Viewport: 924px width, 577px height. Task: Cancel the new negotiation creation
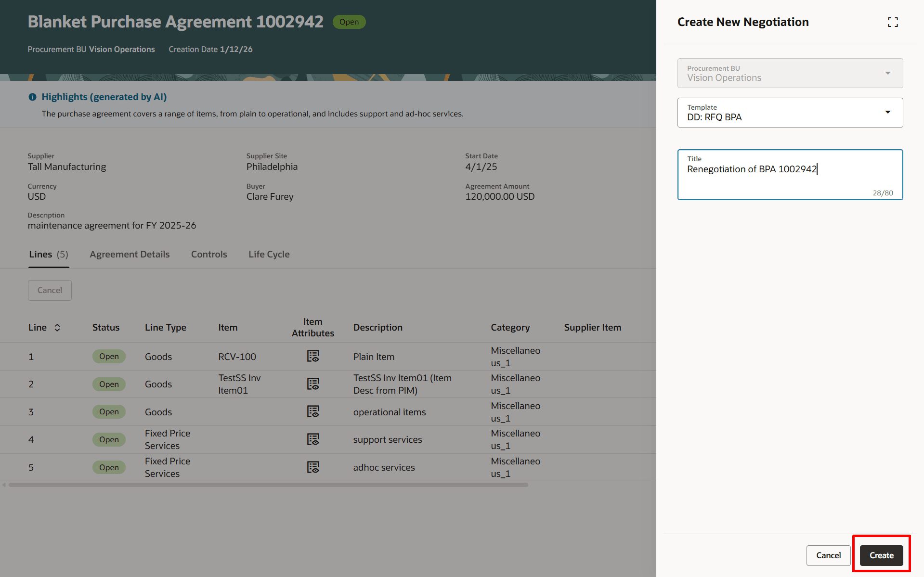click(x=828, y=555)
